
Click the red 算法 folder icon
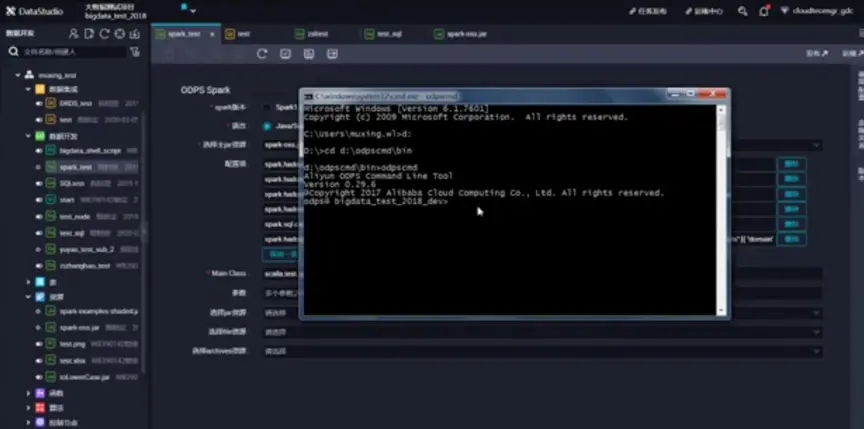[x=40, y=408]
